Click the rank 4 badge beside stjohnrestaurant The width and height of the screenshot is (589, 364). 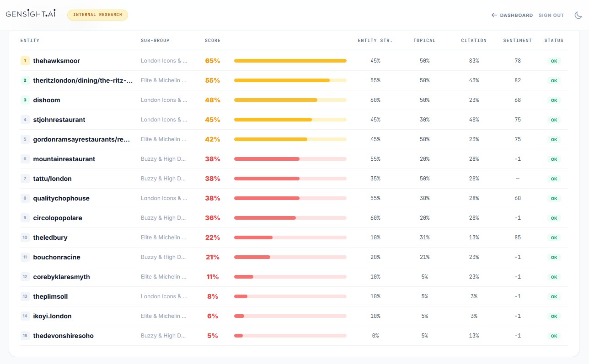coord(25,120)
